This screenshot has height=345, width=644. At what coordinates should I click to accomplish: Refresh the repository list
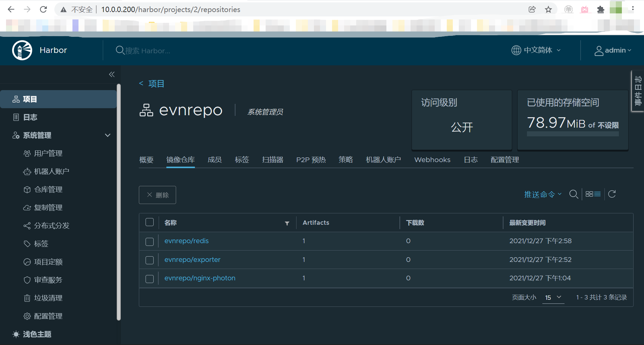point(612,194)
